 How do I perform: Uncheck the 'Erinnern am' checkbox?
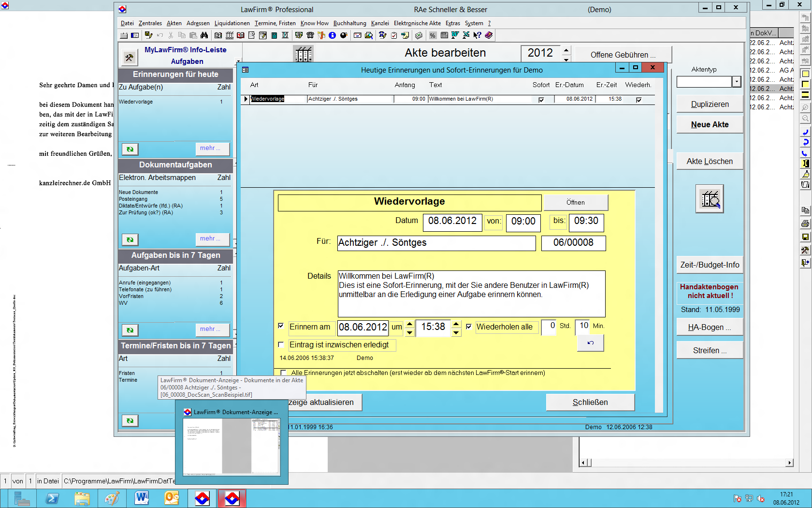(281, 326)
